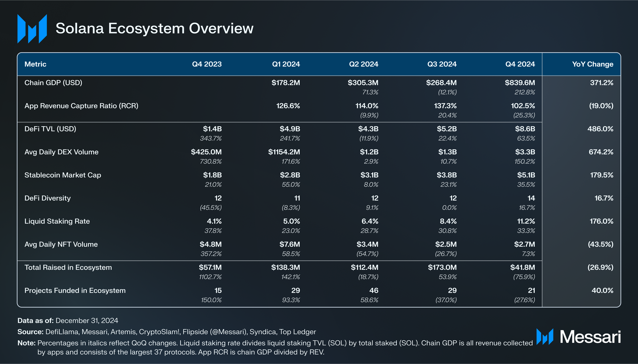Screen dimensions: 638x364
Task: Click the Messari logo icon at bottom right
Action: (x=545, y=337)
